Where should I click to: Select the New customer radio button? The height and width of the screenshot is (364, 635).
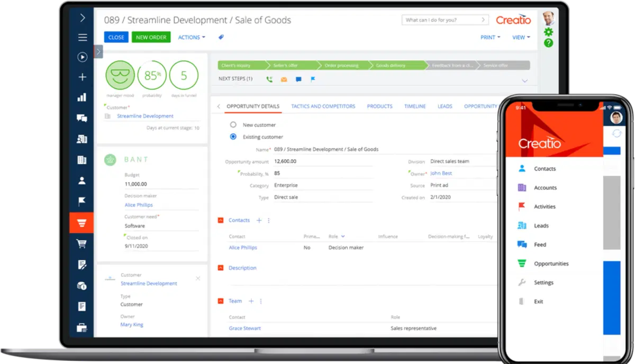click(x=233, y=125)
